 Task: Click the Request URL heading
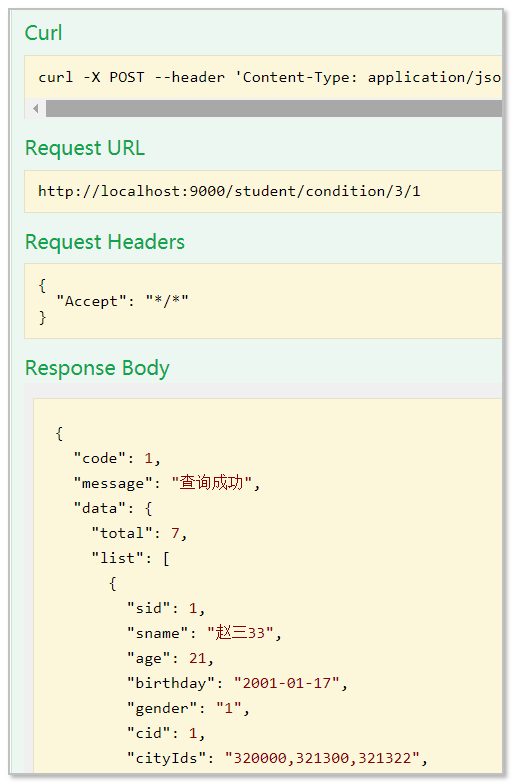(85, 148)
